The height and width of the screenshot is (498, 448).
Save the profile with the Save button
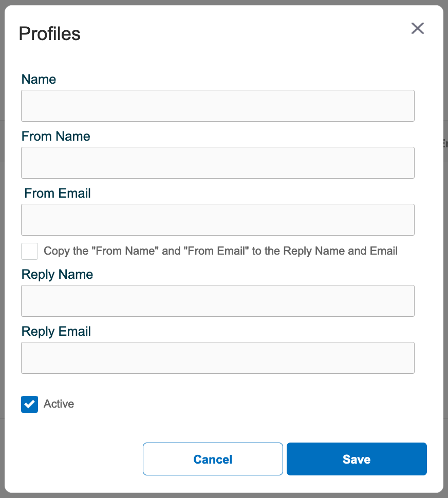tap(357, 459)
